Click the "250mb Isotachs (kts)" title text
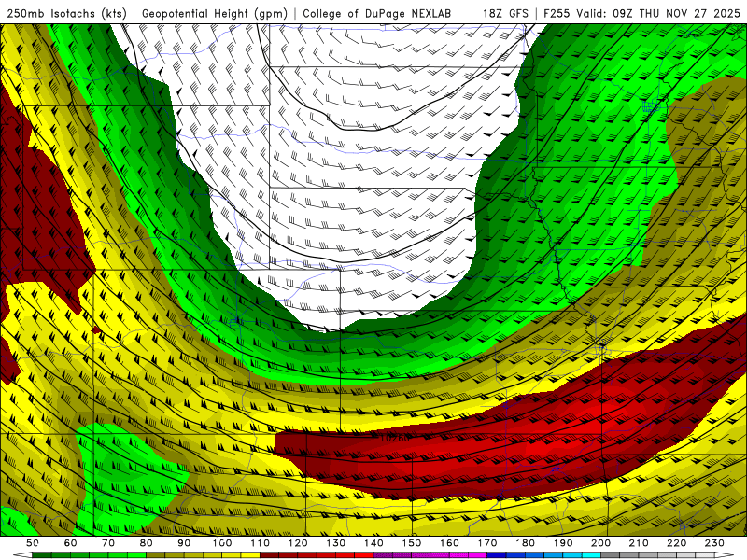The width and height of the screenshot is (747, 560). [x=66, y=13]
